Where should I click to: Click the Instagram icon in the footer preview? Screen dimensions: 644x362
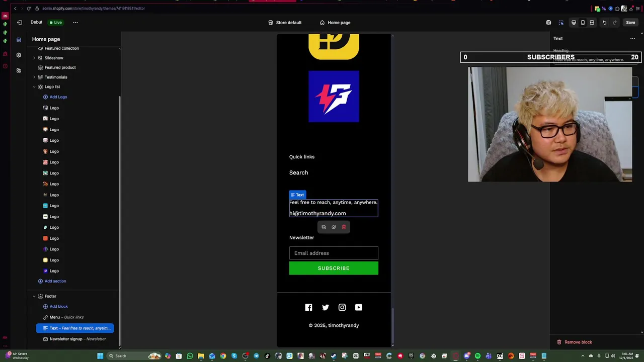342,307
